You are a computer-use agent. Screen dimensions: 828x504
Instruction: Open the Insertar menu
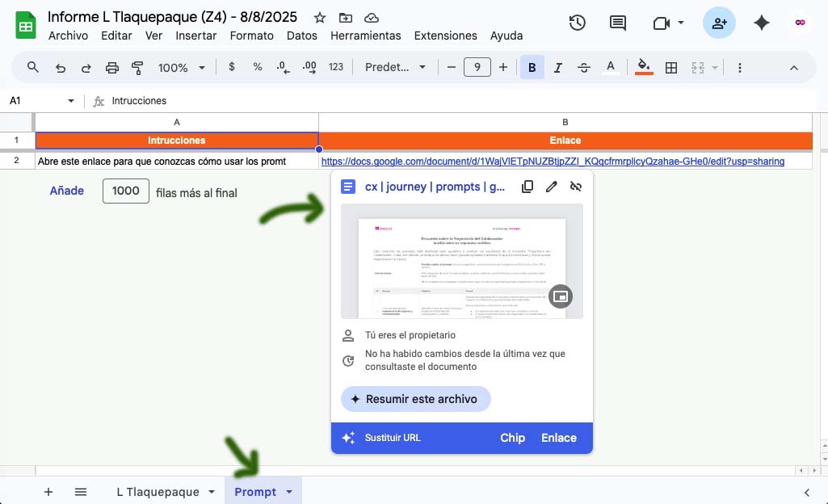pyautogui.click(x=195, y=36)
